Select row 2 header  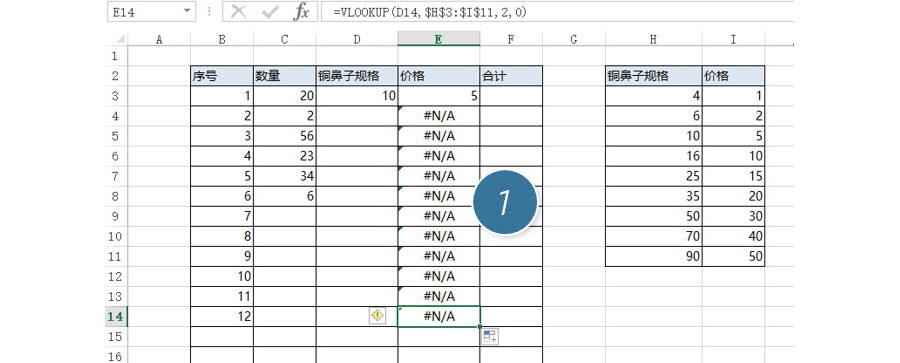click(115, 76)
